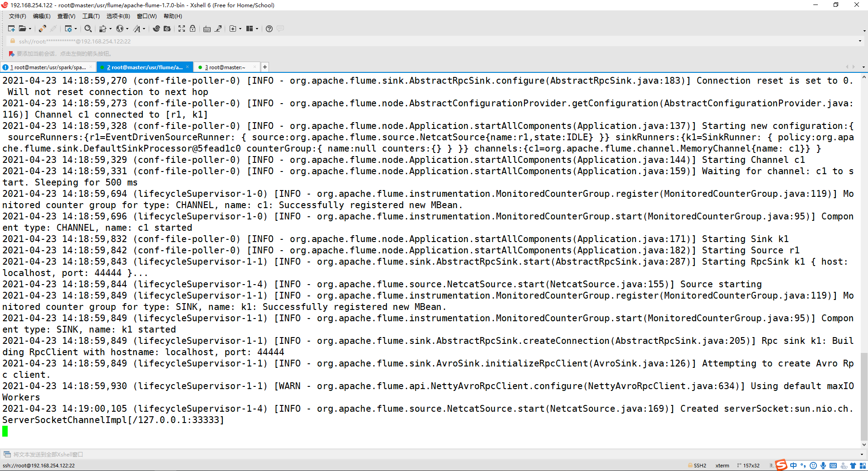Click the reconnect plug icon
Image resolution: width=868 pixels, height=471 pixels.
click(x=42, y=29)
